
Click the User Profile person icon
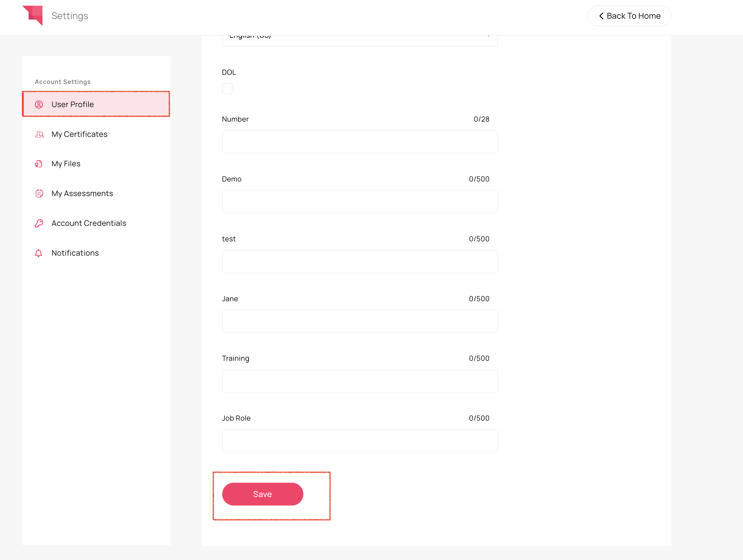click(39, 105)
